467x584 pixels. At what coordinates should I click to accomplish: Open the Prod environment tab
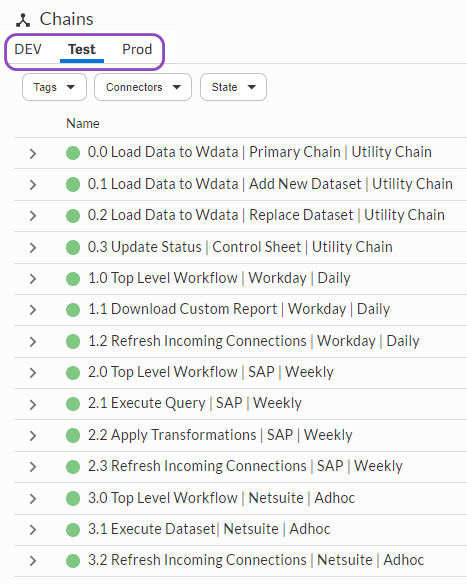(137, 49)
